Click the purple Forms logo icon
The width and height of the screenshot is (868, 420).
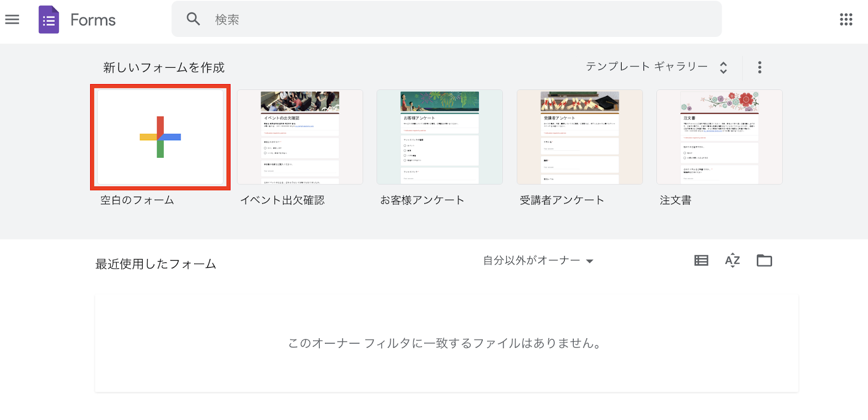[49, 20]
